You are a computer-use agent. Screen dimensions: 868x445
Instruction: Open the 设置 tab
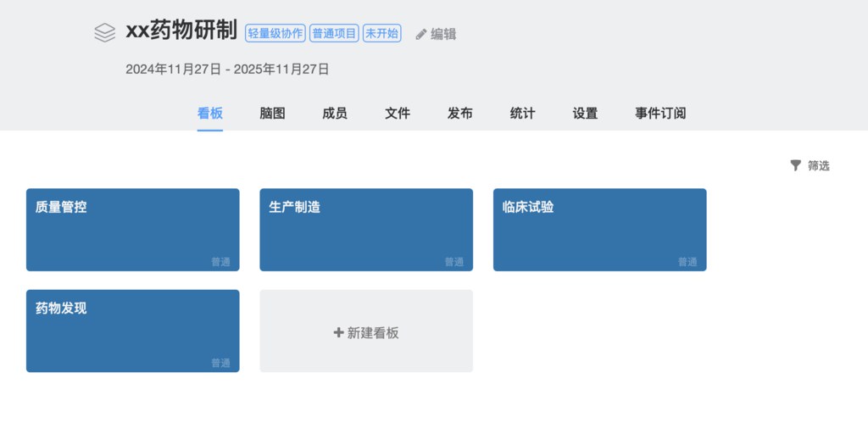point(585,114)
